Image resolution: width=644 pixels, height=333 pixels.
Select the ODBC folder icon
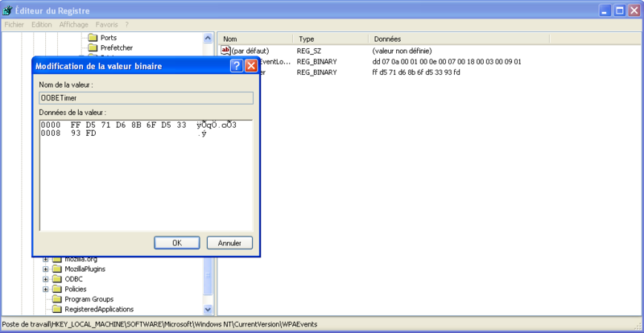[56, 279]
